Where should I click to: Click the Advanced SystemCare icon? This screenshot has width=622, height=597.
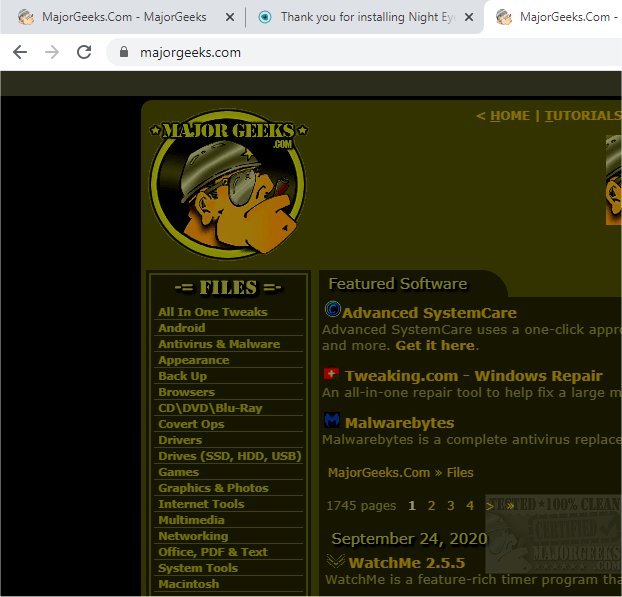[332, 309]
